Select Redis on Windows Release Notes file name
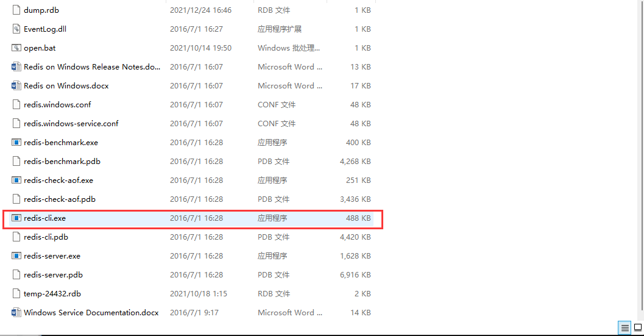The image size is (644, 336). (x=92, y=66)
